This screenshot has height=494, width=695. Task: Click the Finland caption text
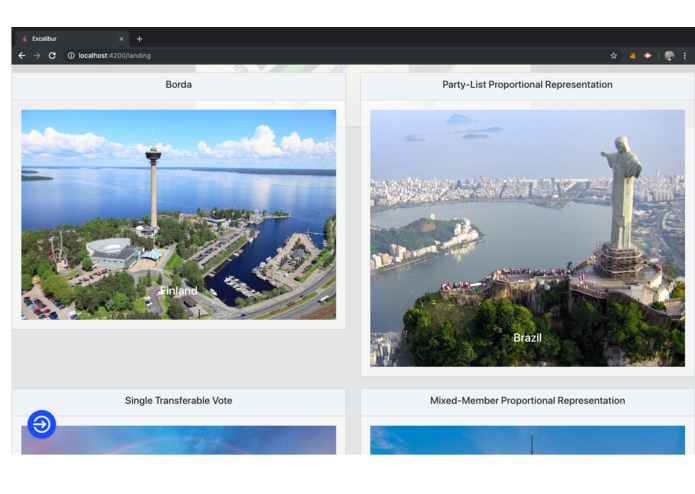[179, 291]
